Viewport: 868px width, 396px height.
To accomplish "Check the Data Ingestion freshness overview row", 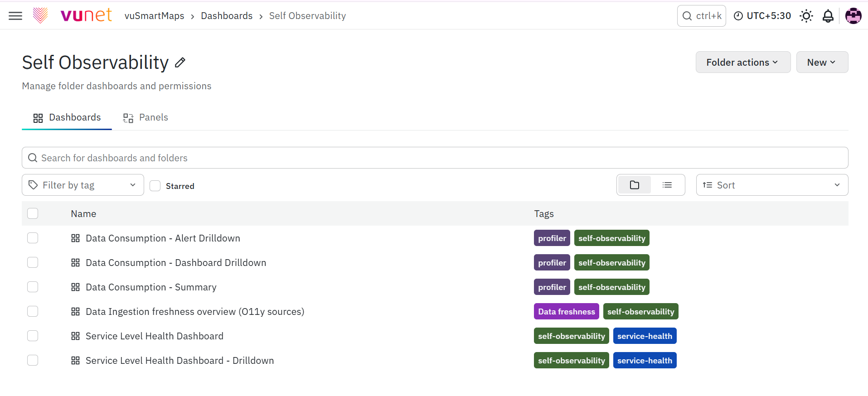I will tap(33, 311).
